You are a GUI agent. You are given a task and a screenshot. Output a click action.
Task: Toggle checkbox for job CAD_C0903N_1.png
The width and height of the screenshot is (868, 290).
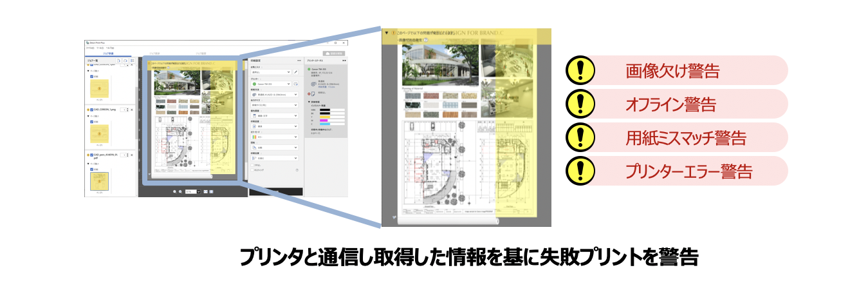coord(91,110)
